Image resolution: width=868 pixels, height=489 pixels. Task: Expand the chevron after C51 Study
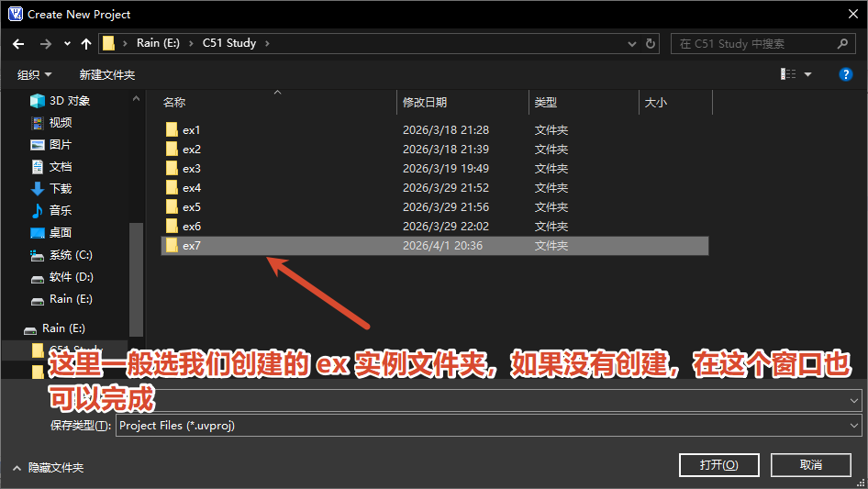(267, 43)
